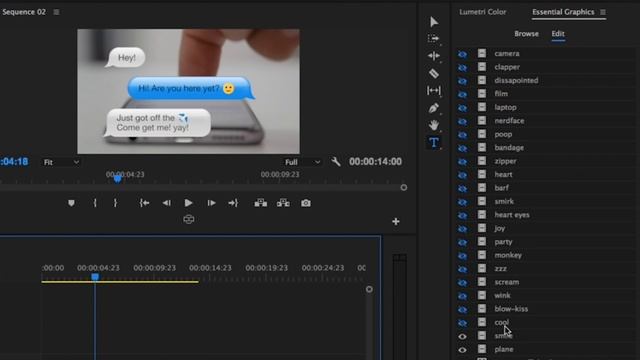Play the sequence
The image size is (640, 360).
[188, 203]
